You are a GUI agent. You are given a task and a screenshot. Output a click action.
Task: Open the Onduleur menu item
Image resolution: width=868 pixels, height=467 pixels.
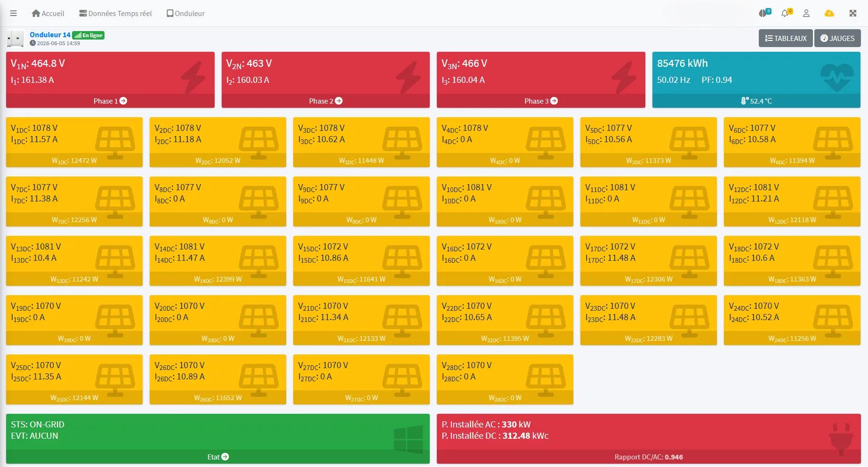[x=185, y=13]
